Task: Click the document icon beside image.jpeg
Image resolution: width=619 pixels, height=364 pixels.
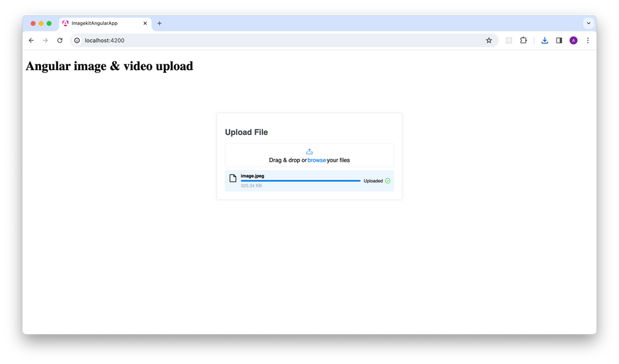Action: click(233, 179)
